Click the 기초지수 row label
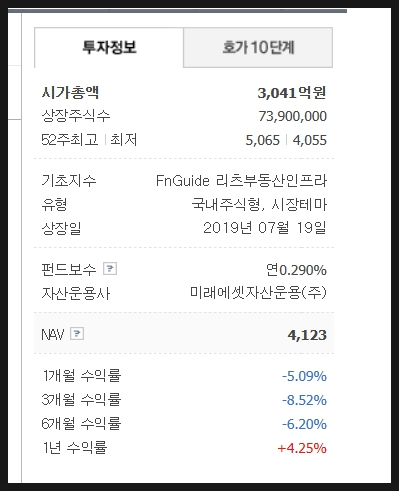 click(69, 181)
